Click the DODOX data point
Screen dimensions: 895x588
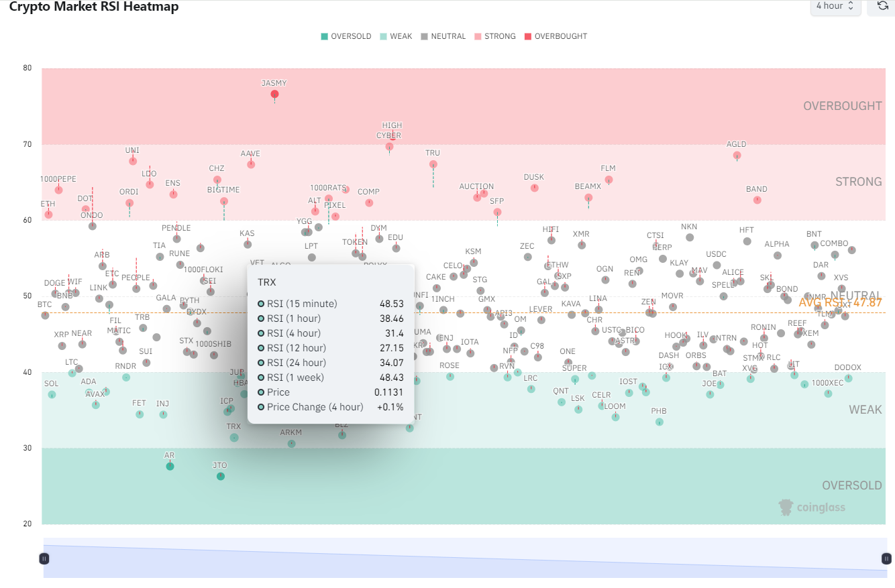[x=848, y=378]
